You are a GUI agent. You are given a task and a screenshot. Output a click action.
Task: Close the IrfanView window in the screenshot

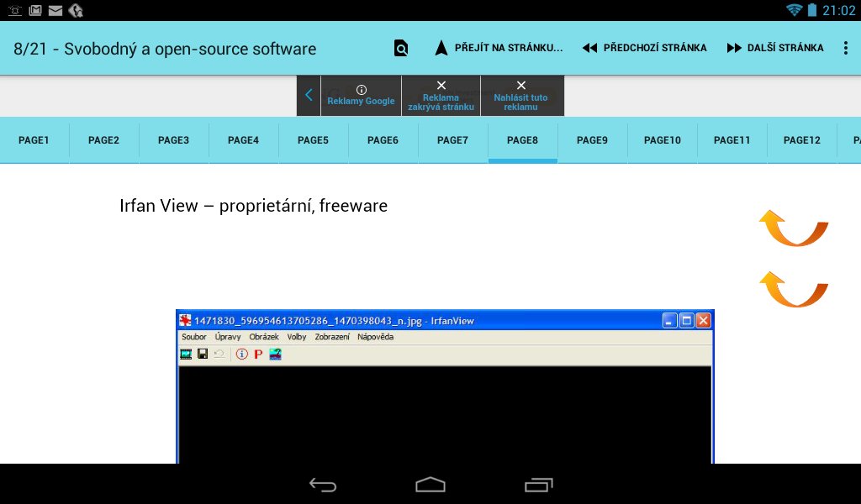pyautogui.click(x=704, y=320)
